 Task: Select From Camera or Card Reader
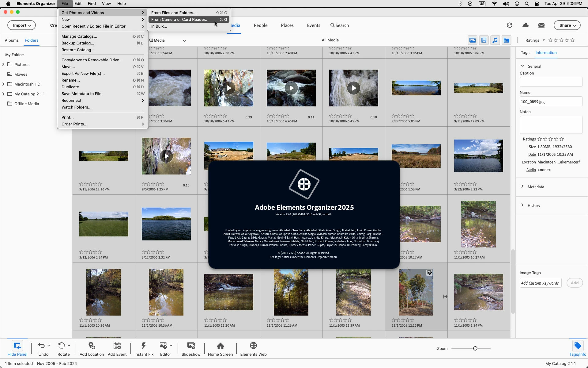coord(180,19)
